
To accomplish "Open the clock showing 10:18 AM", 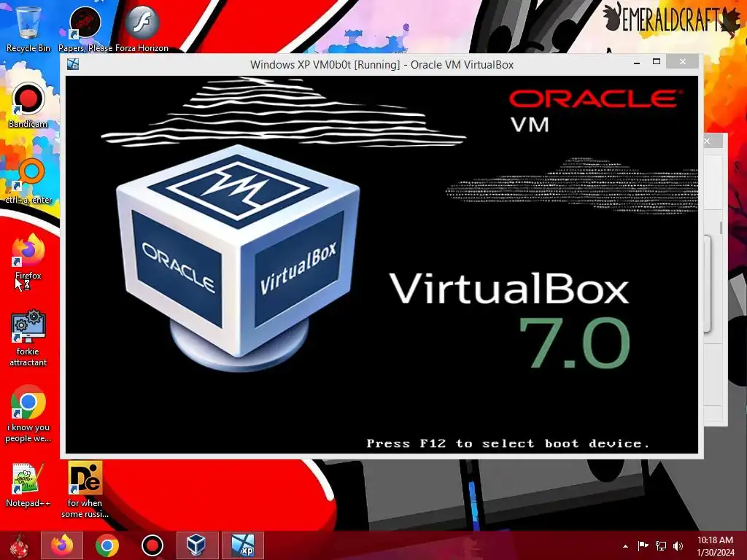I will click(x=716, y=546).
